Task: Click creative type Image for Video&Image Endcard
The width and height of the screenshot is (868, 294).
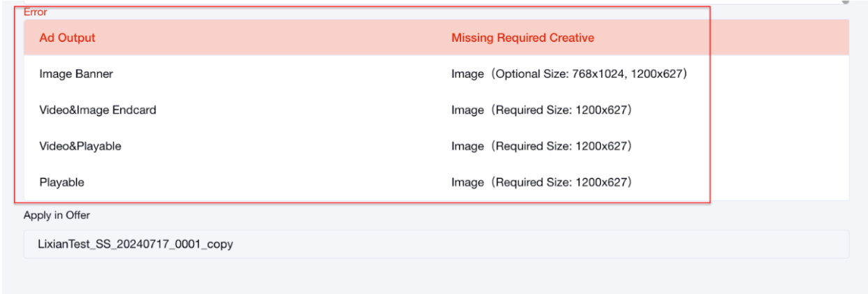Action: click(468, 110)
